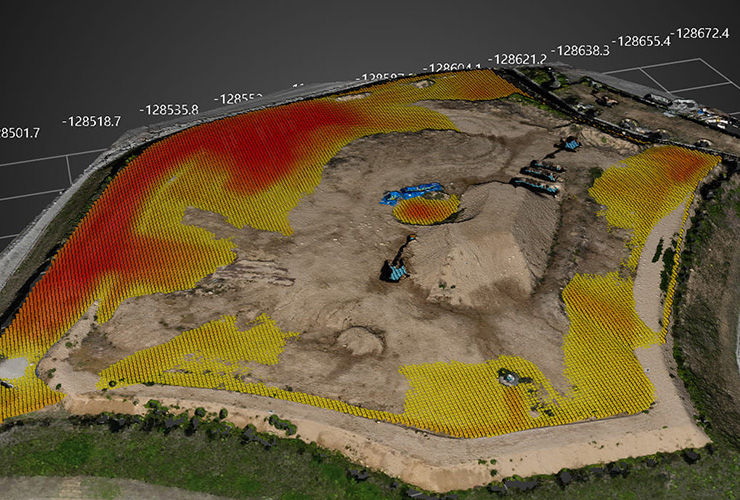Click the -128655.4 axis coordinate label
This screenshot has width=740, height=500.
[x=642, y=41]
